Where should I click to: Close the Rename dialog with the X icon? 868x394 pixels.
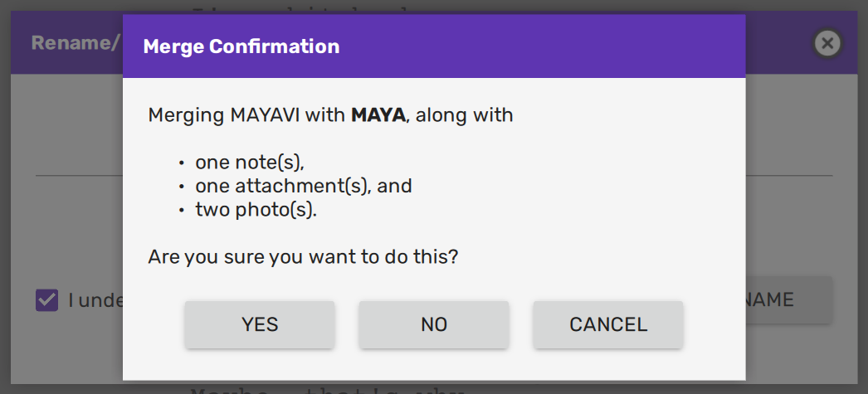point(827,43)
